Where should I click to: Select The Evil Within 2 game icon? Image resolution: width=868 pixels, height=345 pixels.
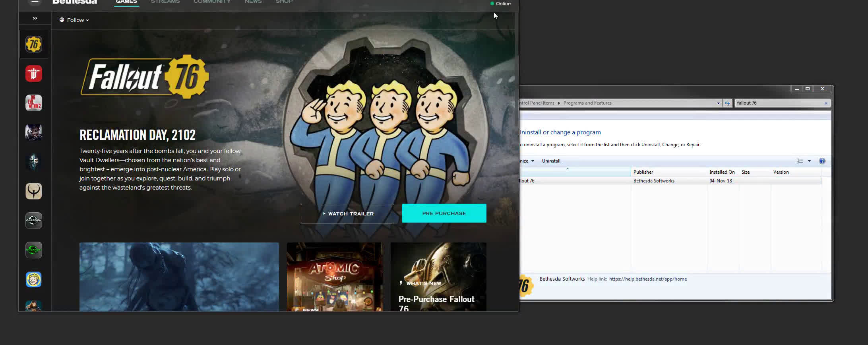[34, 103]
